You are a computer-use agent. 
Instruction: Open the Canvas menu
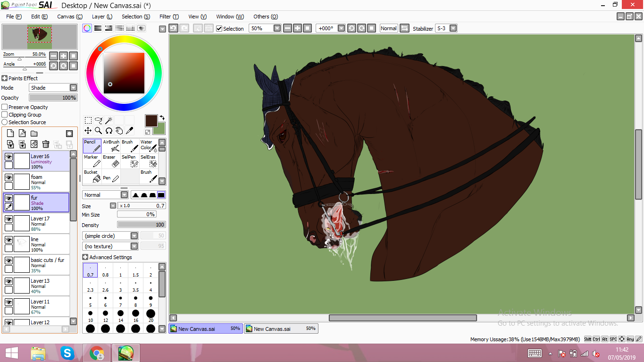point(69,17)
